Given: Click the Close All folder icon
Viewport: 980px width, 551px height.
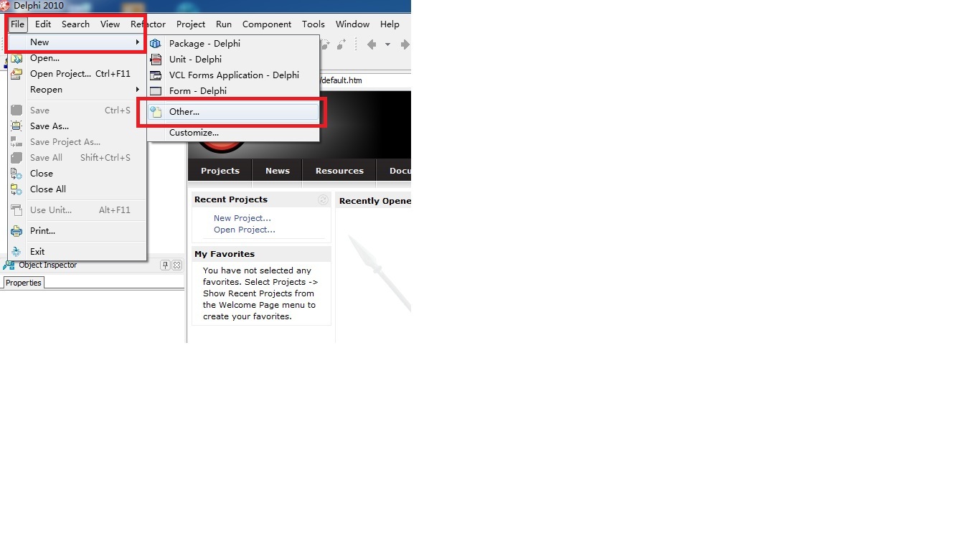Looking at the screenshot, I should pyautogui.click(x=17, y=189).
